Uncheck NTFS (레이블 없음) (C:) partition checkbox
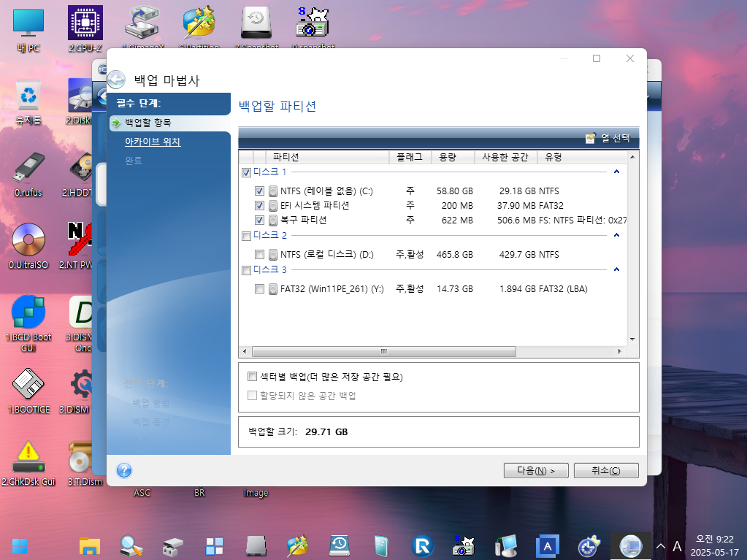747x560 pixels. tap(259, 191)
